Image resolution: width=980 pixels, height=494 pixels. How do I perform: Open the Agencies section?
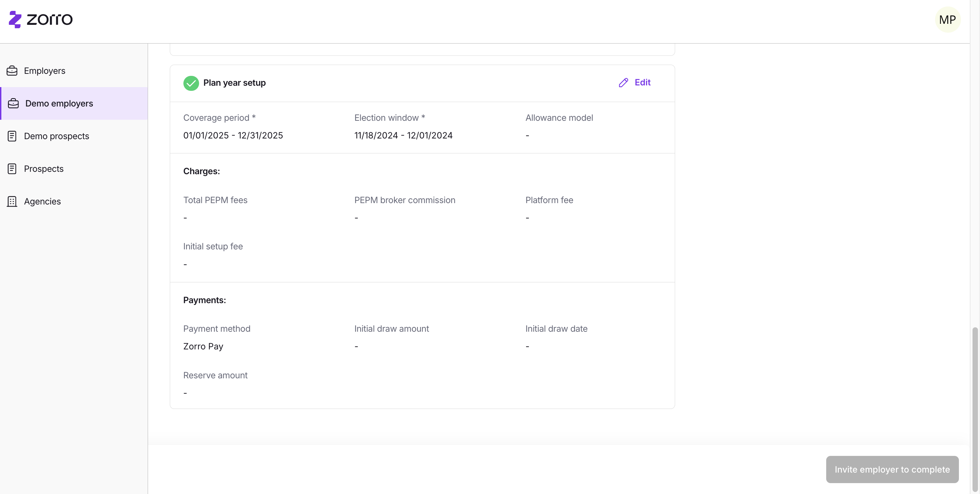pos(74,201)
